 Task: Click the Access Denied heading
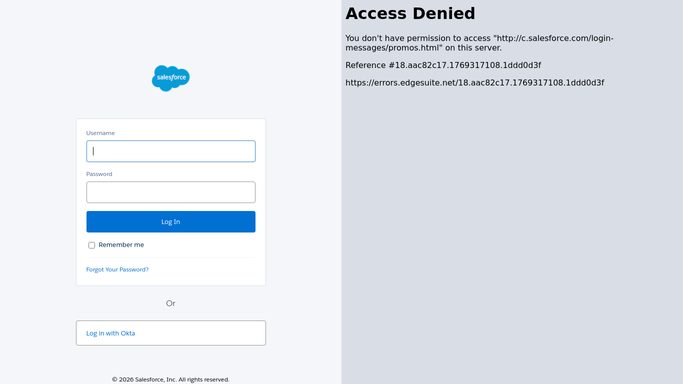click(410, 13)
